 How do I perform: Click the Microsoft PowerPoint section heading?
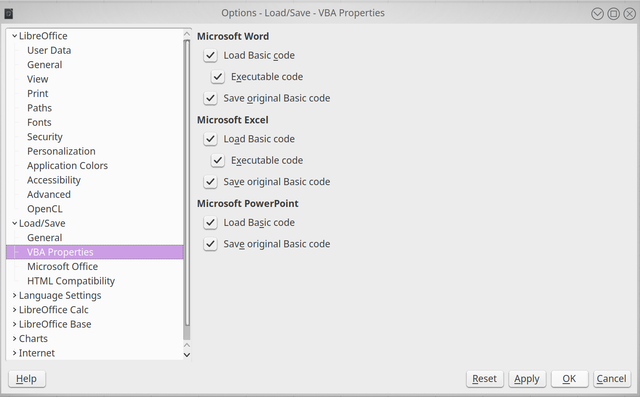[x=248, y=204]
